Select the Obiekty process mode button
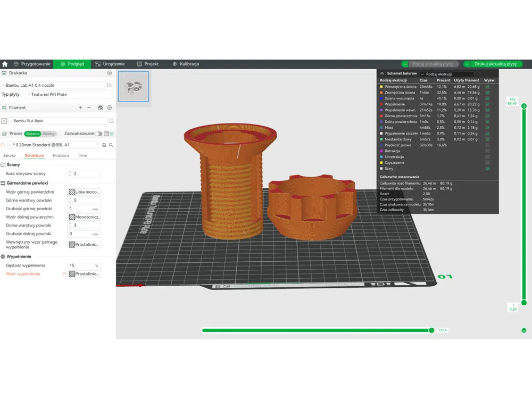Viewport: 532px width, 399px height. pos(48,134)
